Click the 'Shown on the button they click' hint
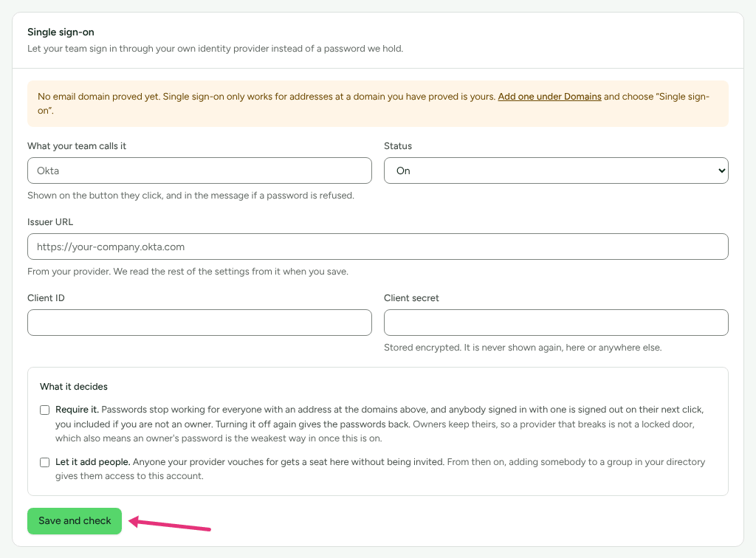This screenshot has width=756, height=558. tap(190, 196)
